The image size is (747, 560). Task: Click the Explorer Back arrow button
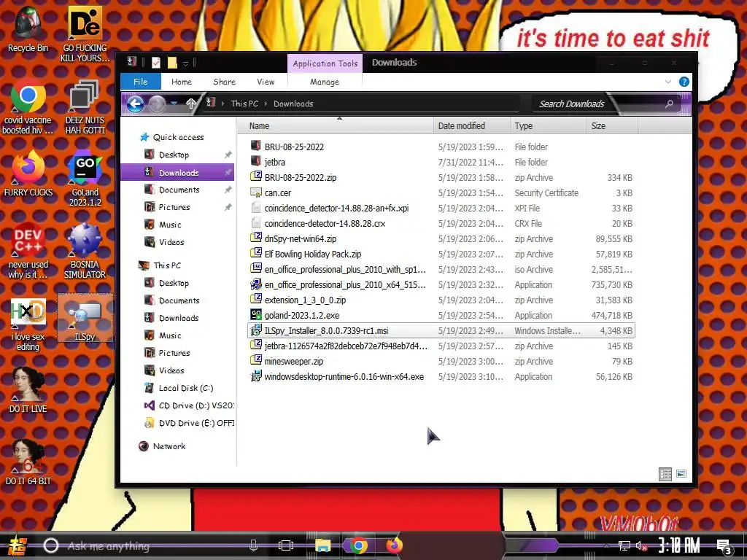135,104
